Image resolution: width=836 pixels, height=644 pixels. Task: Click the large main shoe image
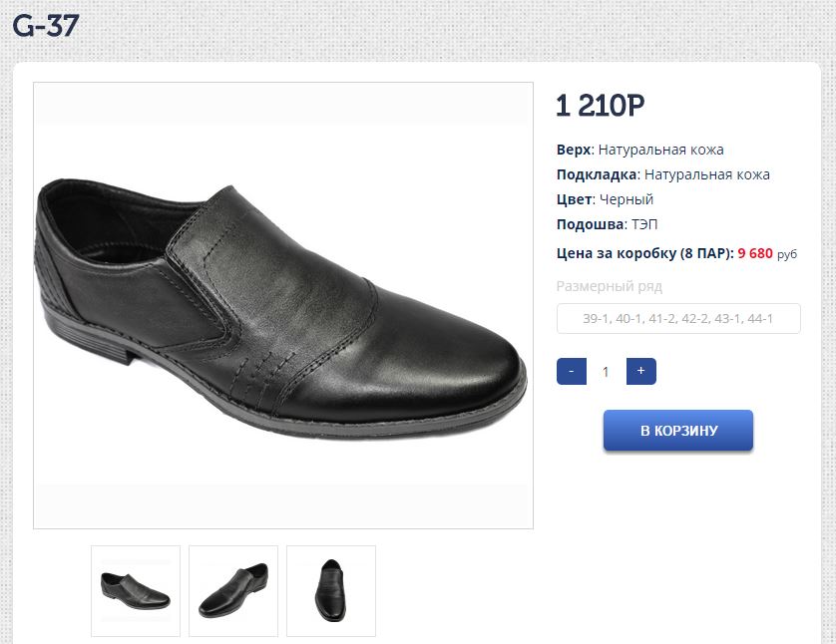click(283, 305)
